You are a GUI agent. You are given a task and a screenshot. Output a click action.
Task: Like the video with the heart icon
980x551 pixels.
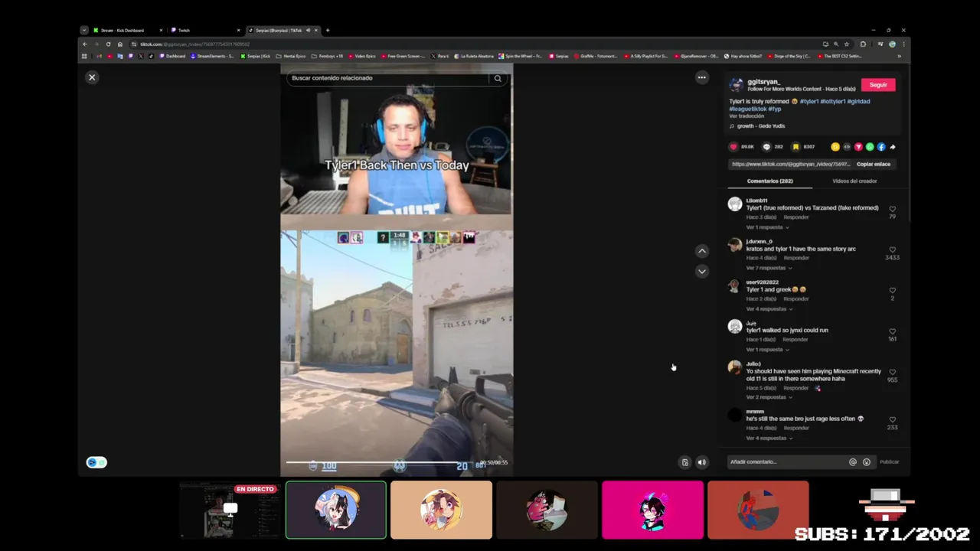(x=733, y=147)
